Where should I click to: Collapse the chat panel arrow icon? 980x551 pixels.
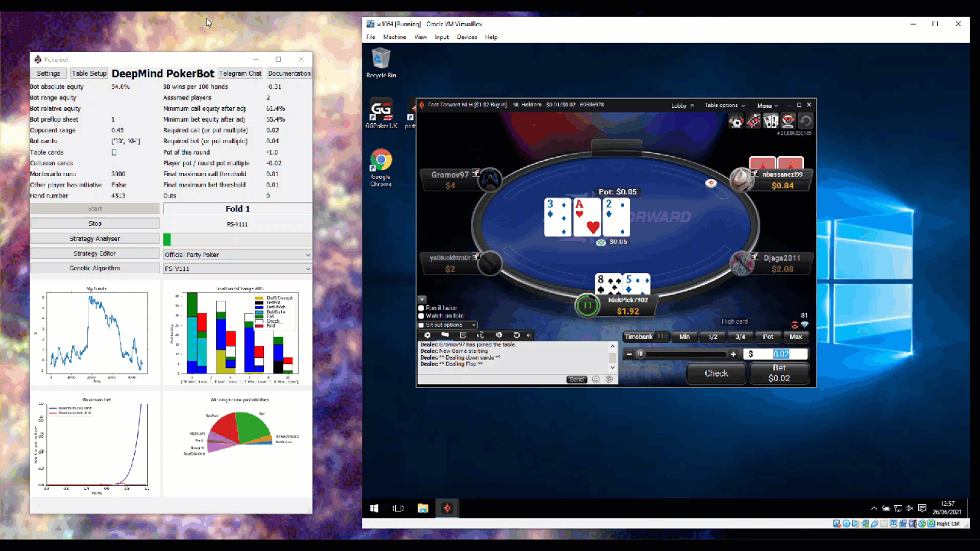tap(529, 335)
